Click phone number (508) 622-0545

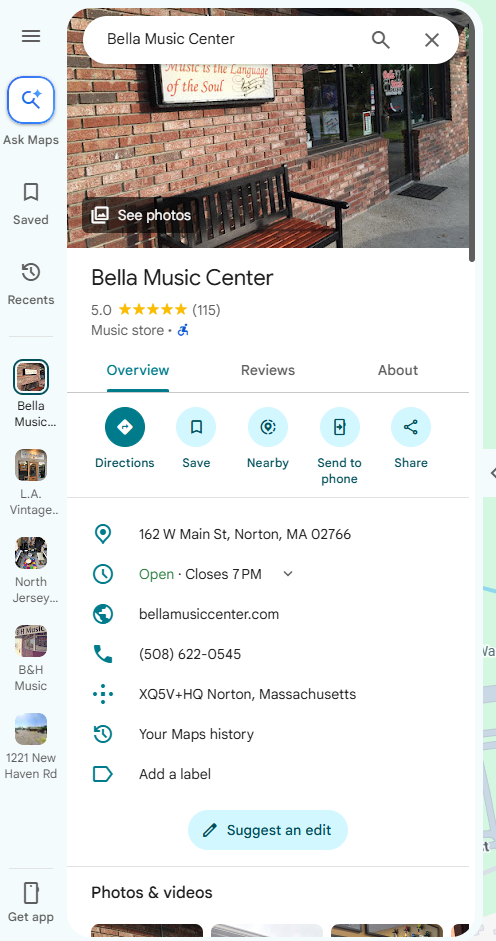click(x=190, y=654)
